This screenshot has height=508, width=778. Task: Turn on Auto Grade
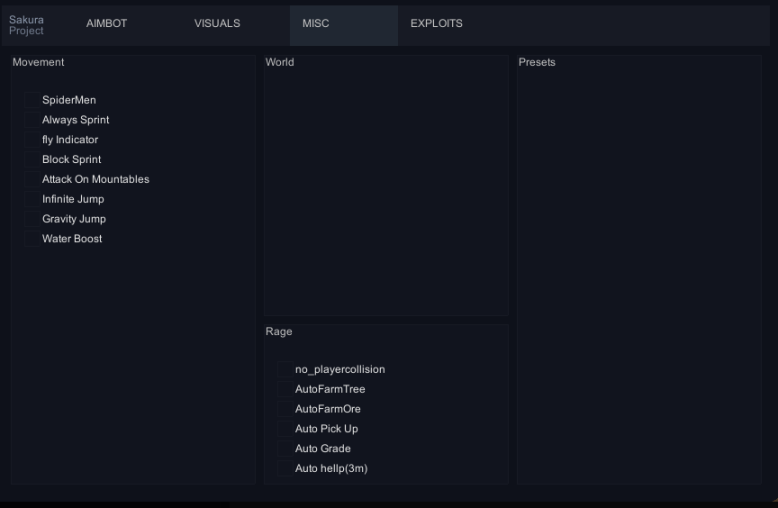click(285, 449)
